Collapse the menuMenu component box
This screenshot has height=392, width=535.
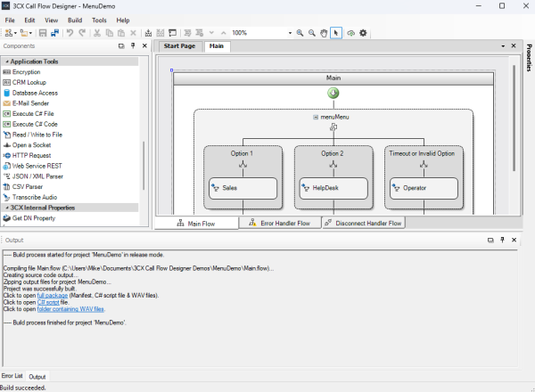[x=316, y=117]
